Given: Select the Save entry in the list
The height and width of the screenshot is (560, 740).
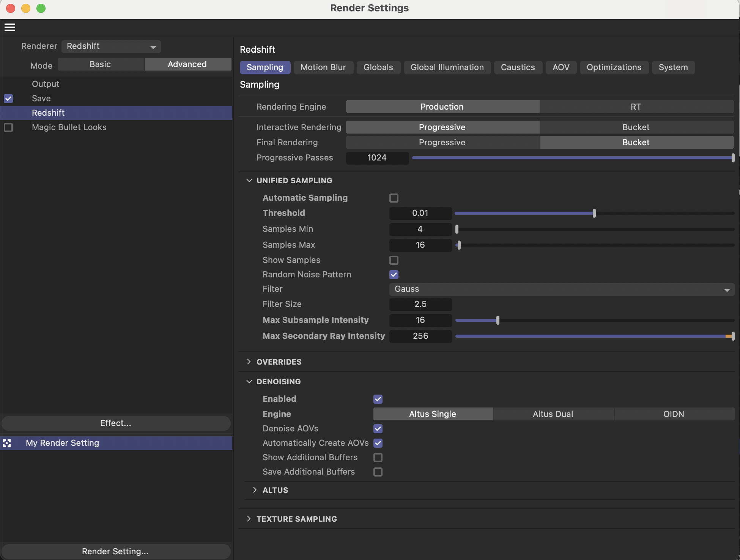Looking at the screenshot, I should [x=41, y=99].
